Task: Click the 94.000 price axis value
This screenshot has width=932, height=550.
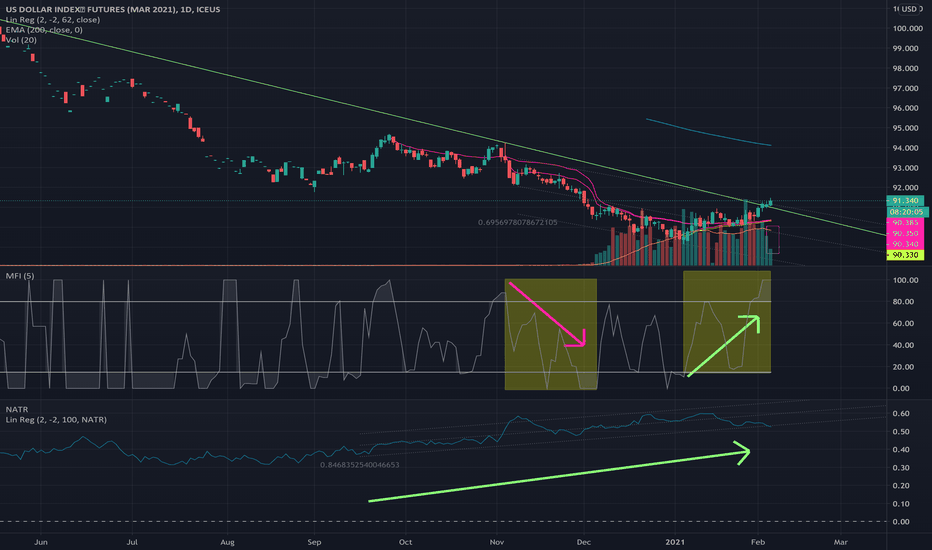Action: [x=906, y=148]
